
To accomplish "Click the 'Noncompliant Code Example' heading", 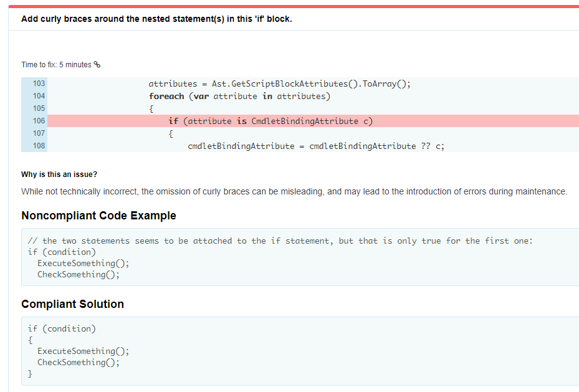I will [x=98, y=216].
